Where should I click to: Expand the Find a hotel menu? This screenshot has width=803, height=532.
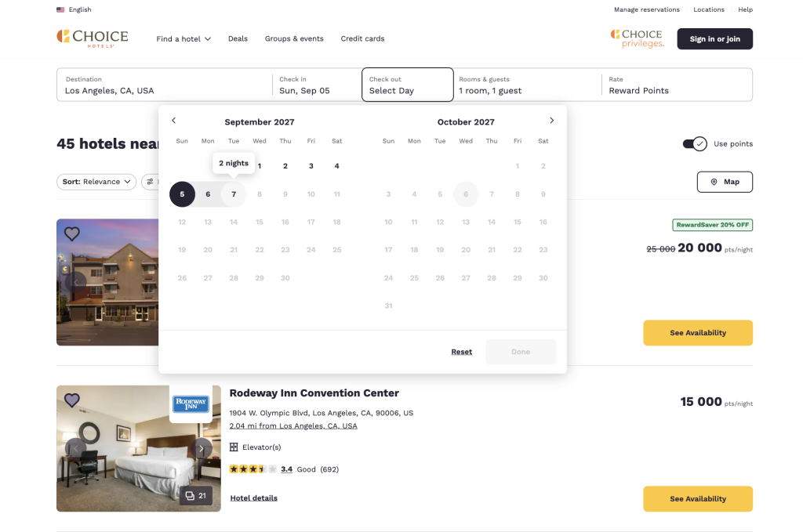(183, 39)
